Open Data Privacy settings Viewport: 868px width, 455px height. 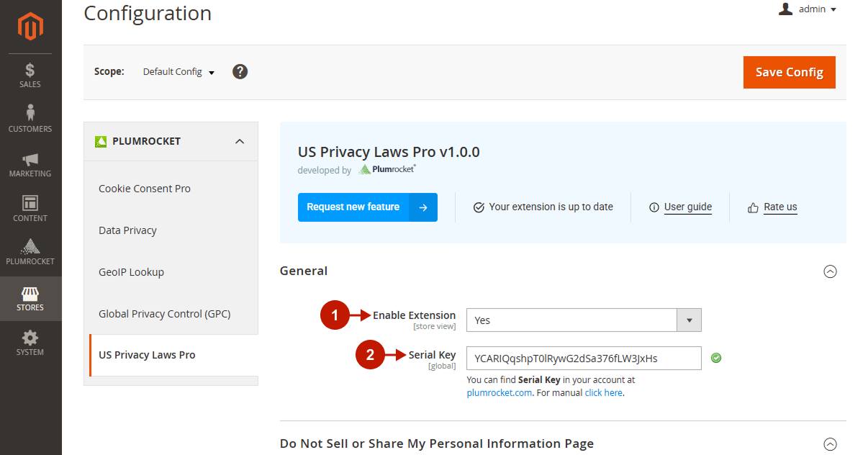click(127, 230)
